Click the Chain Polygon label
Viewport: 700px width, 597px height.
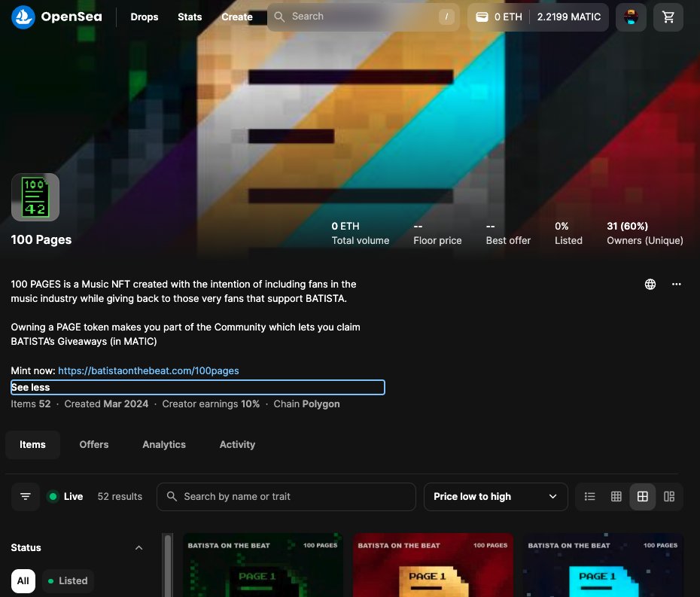[x=306, y=404]
